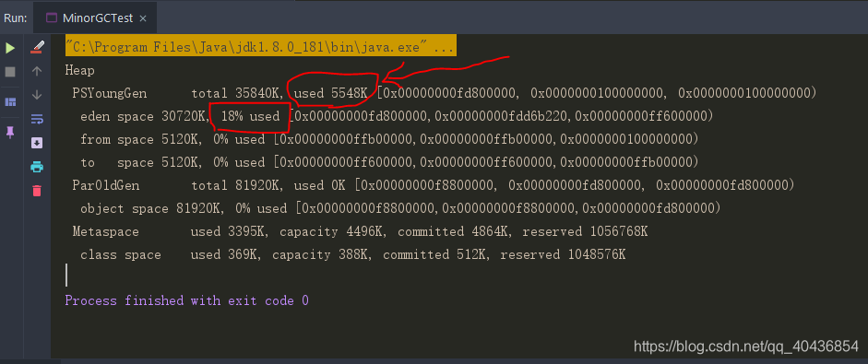Image resolution: width=868 pixels, height=364 pixels.
Task: Open the restore layout icon below Stop
Action: [10, 101]
